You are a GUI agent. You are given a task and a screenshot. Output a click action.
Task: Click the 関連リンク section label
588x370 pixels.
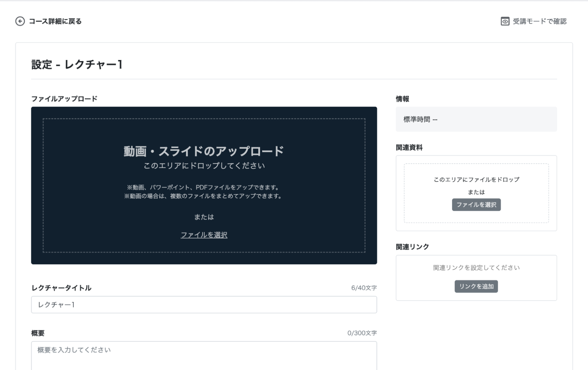[412, 247]
